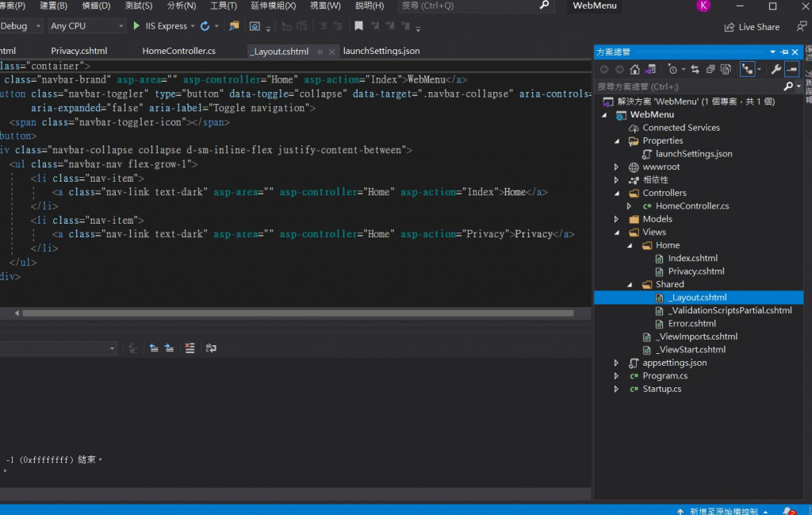Image resolution: width=812 pixels, height=515 pixels.
Task: Click the Pending Changes Filter clock icon
Action: pyautogui.click(x=672, y=70)
